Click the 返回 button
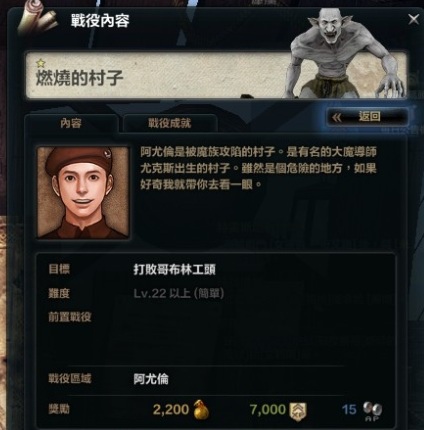424x430 pixels. 368,117
